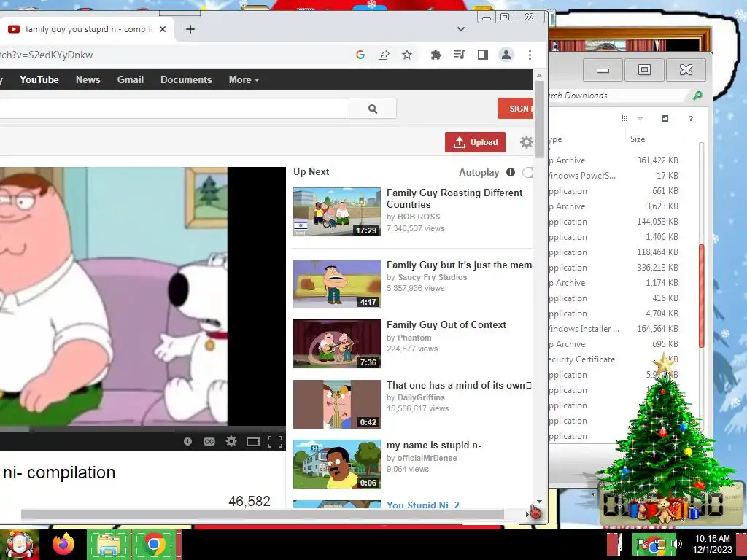Toggle closed captions CC in player
Image resolution: width=747 pixels, height=560 pixels.
[x=209, y=441]
